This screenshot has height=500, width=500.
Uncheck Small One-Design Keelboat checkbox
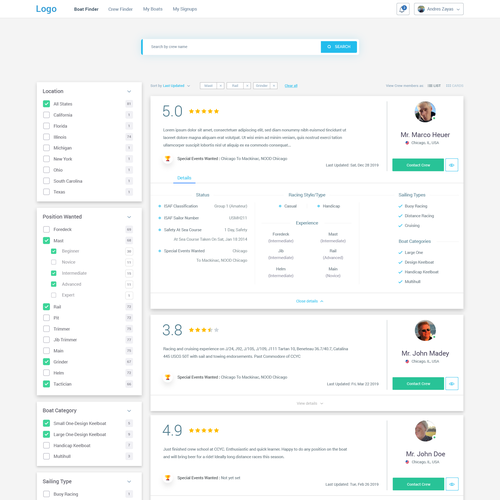point(46,423)
